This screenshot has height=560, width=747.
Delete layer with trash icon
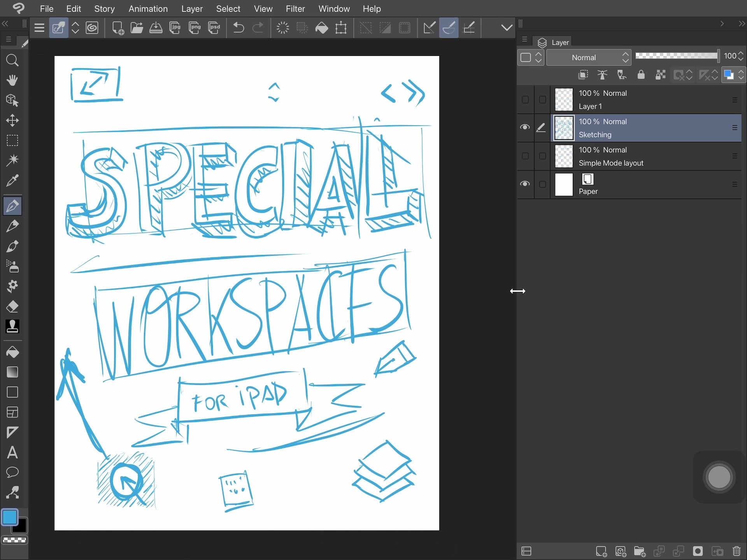click(736, 551)
